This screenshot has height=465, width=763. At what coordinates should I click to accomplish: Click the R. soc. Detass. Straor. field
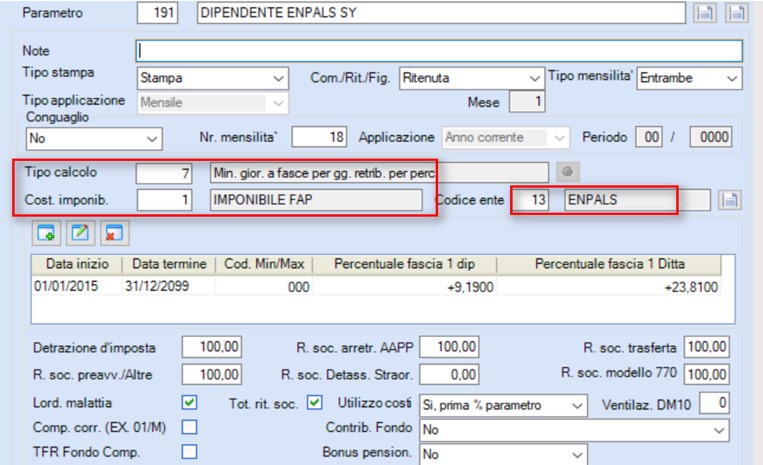450,374
